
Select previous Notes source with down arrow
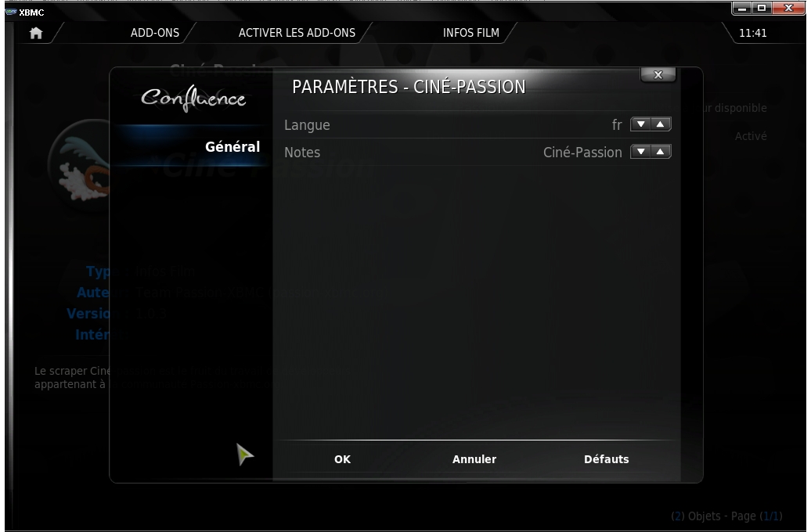pos(641,152)
